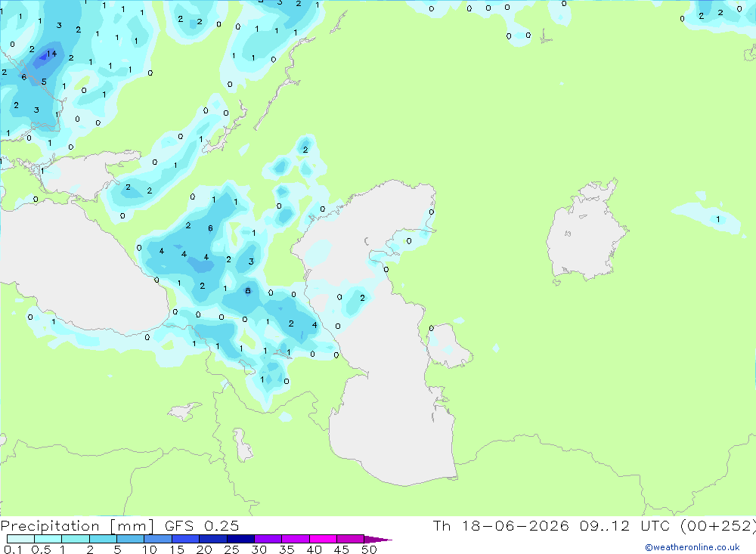Click the forecast offset '(00+252)' text
This screenshot has height=554, width=756.
point(717,526)
